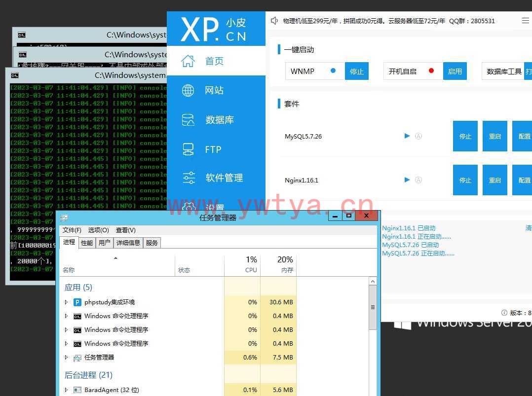
Task: Click the 任务管理器 process row icon
Action: 77,358
